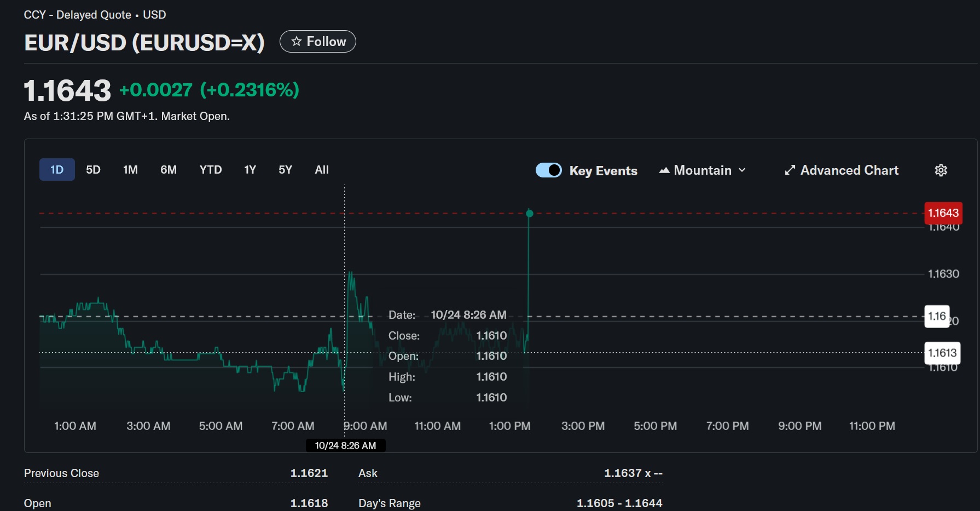Click the tooltip Date value 10/24 8:26 AM
The width and height of the screenshot is (980, 511).
(x=468, y=315)
